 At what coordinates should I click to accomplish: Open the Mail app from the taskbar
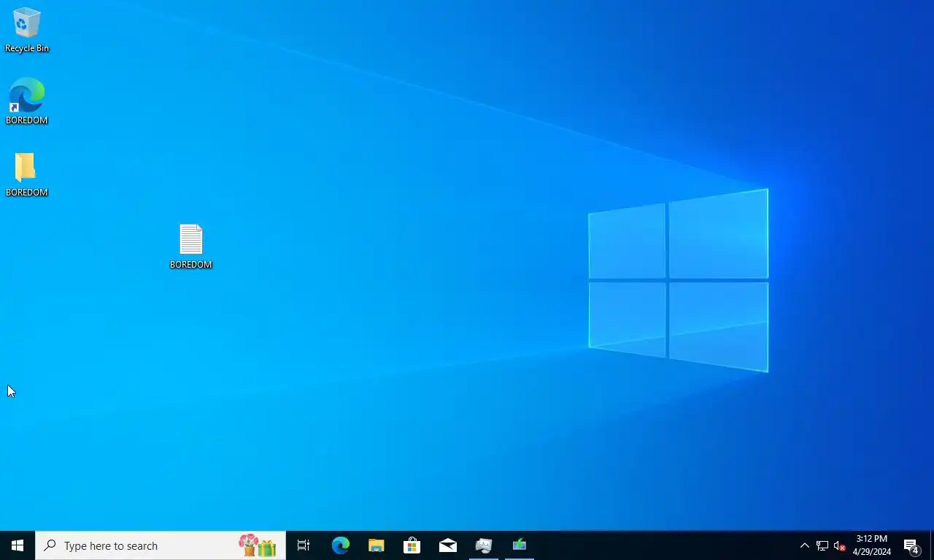coord(448,545)
